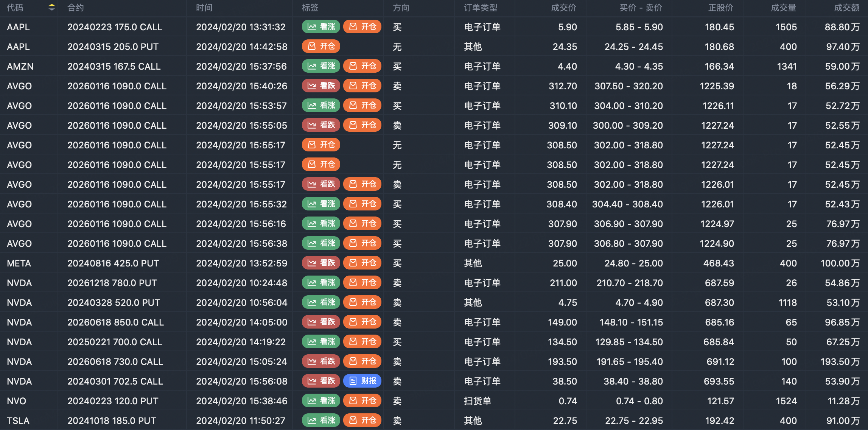Click 看跌 tag on NVDA 850.0 CALL row
Viewport: 868px width, 430px height.
[x=321, y=322]
